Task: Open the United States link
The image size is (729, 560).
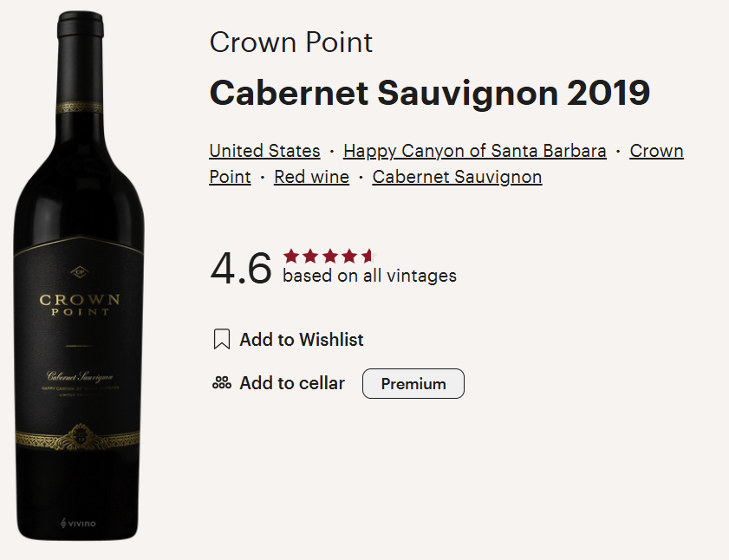Action: [x=264, y=151]
